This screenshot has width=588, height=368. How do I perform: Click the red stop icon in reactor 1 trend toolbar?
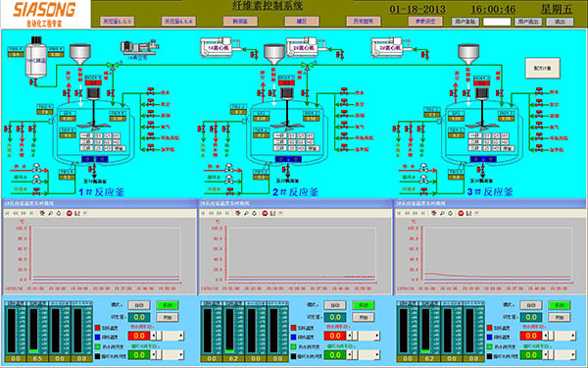(69, 213)
